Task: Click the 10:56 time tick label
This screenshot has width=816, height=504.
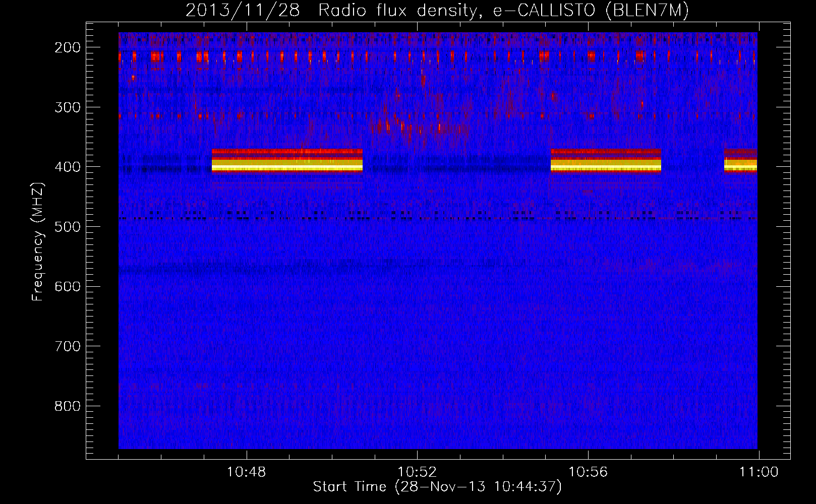Action: (x=588, y=472)
